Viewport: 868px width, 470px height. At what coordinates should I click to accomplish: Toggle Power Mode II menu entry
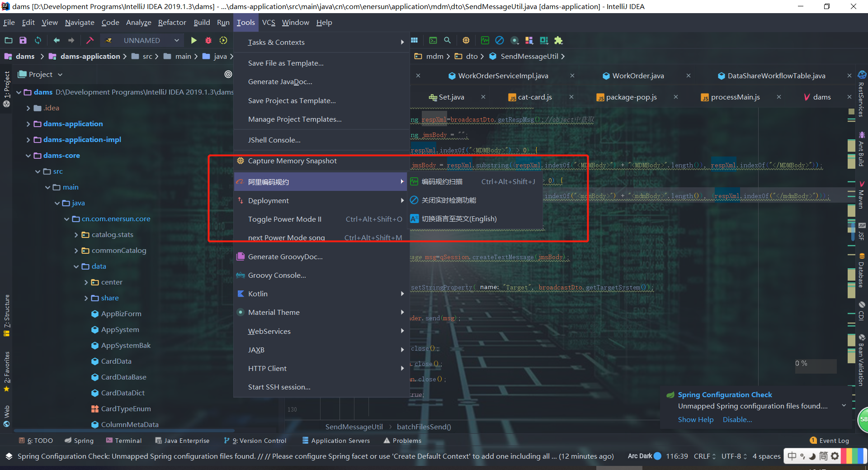[321, 219]
